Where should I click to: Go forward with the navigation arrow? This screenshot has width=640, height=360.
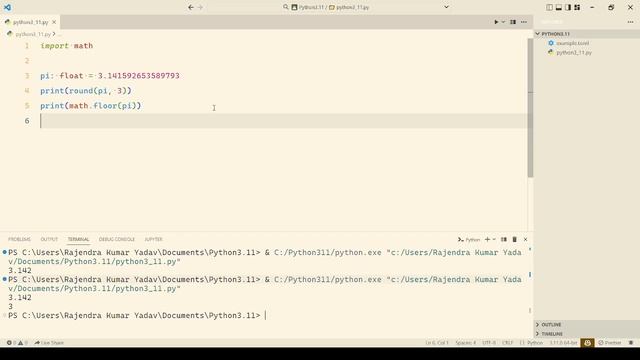pos(200,7)
